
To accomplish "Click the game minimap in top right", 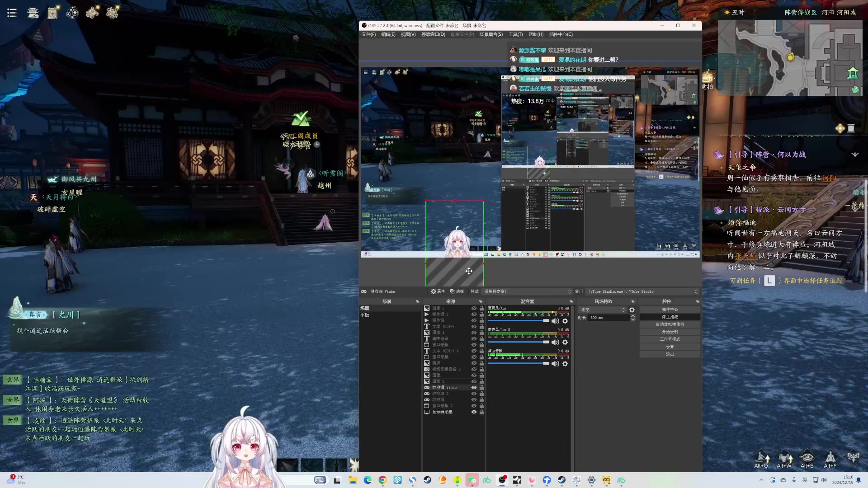I will pos(790,57).
